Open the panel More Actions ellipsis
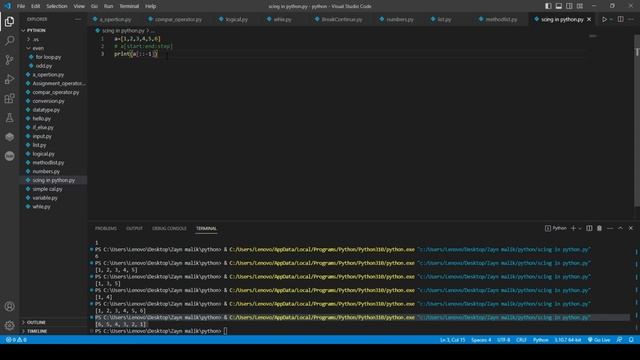640x360 pixels. coord(610,228)
